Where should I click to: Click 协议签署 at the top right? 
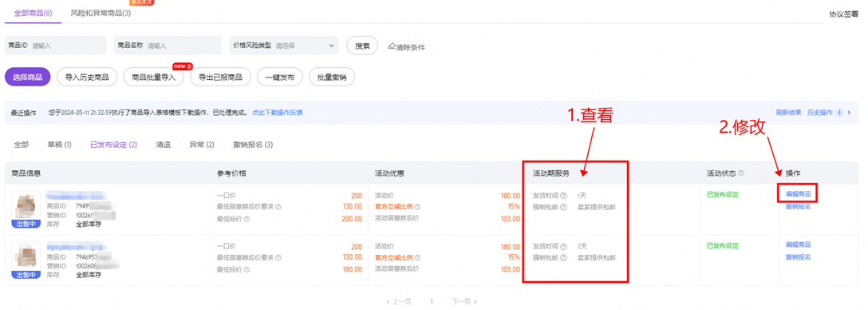[843, 14]
